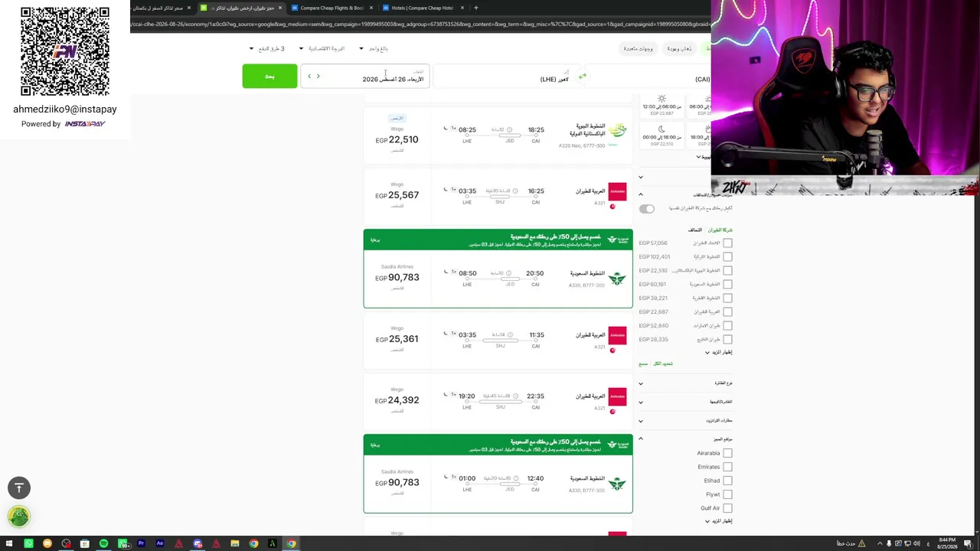The width and height of the screenshot is (980, 551).
Task: Open Microsoft Store from the taskbar
Action: [85, 544]
